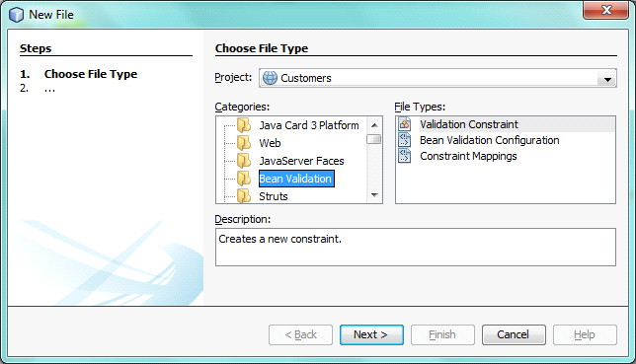Choose Bean Validation Configuration file type

pos(490,140)
